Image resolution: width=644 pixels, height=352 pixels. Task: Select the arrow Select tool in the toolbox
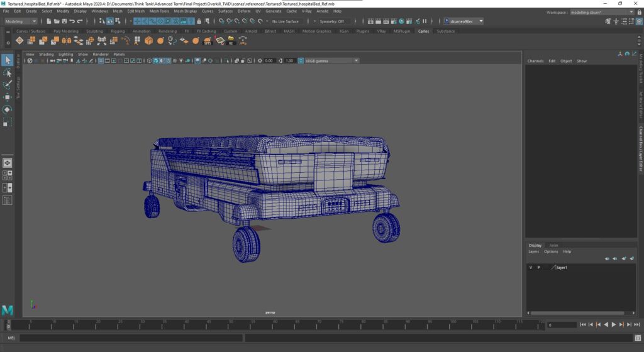(8, 60)
